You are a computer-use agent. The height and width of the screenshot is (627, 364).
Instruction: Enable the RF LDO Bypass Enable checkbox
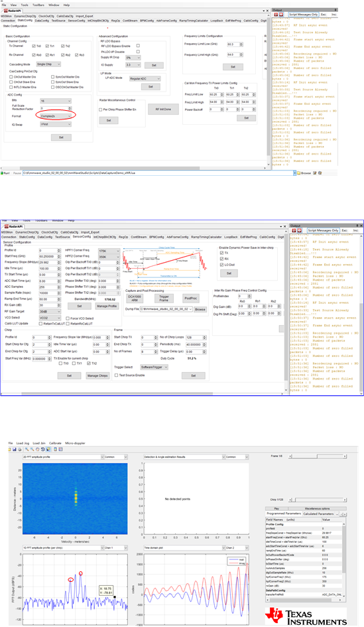point(138,46)
